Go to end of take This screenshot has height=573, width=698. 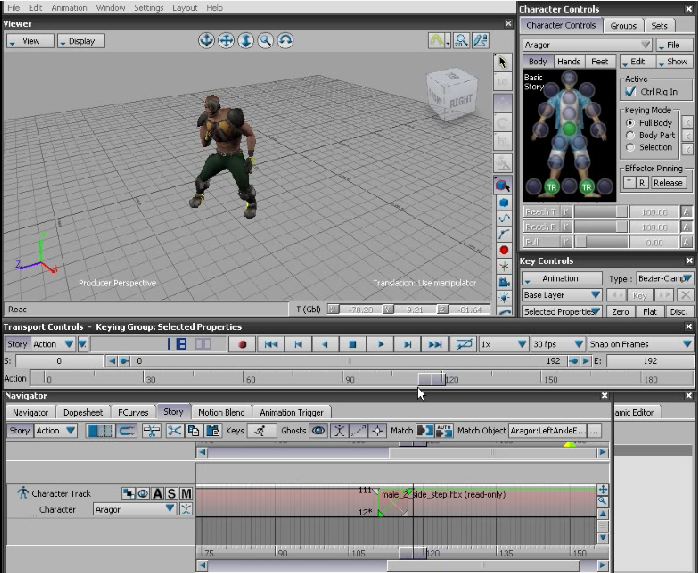pyautogui.click(x=434, y=345)
